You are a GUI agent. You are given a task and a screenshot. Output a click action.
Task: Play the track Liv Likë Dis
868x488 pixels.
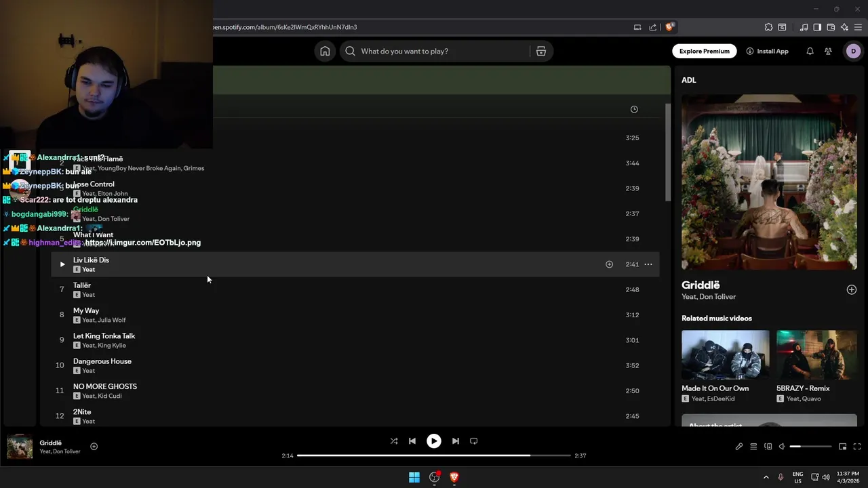[62, 264]
